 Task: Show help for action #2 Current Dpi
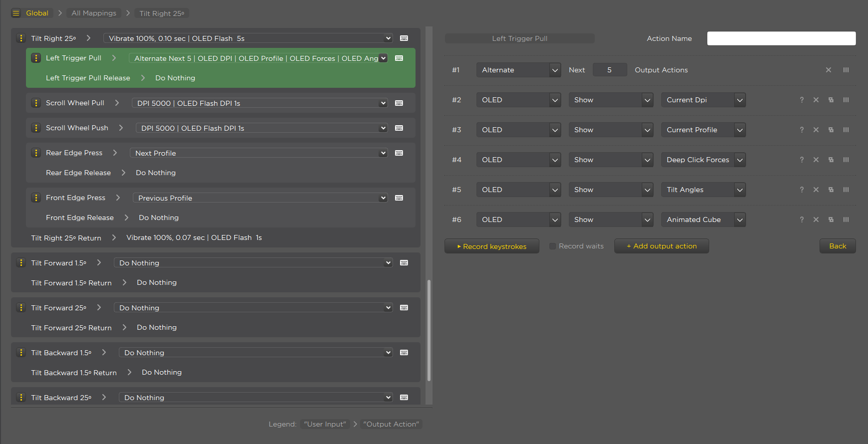tap(802, 100)
